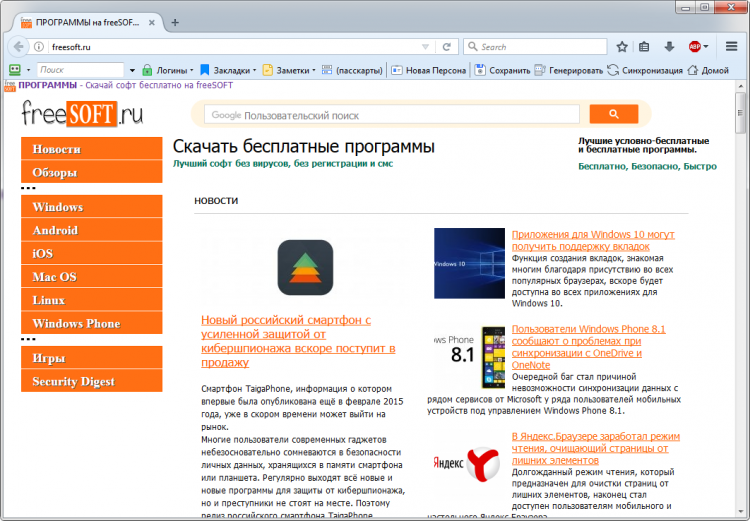750x521 pixels.
Task: Open site information icon in address bar
Action: (x=39, y=47)
